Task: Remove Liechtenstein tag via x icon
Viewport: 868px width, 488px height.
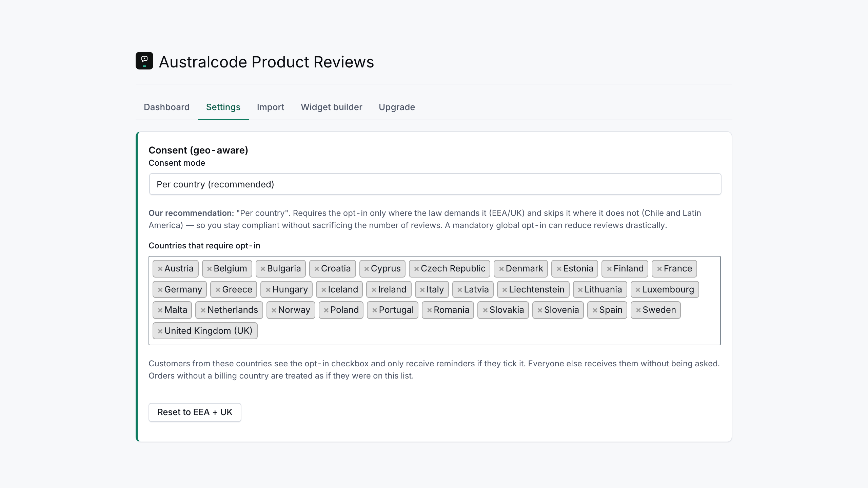Action: point(505,290)
